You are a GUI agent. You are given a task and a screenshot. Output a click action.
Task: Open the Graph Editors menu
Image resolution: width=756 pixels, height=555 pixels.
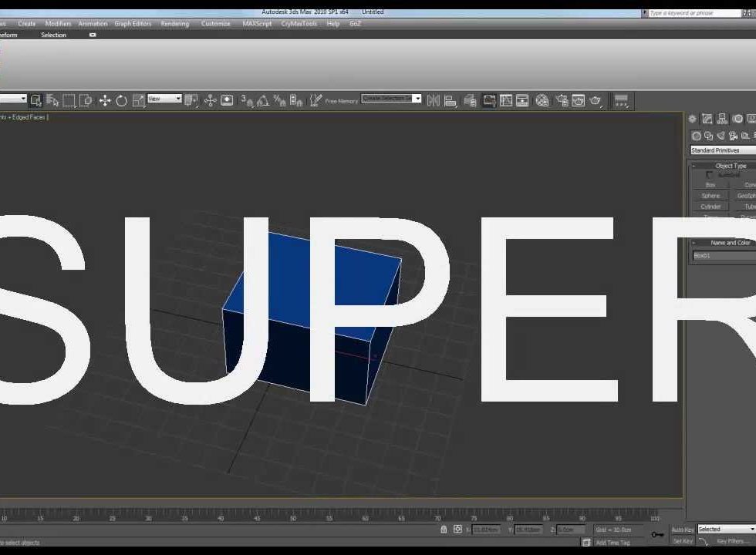133,24
